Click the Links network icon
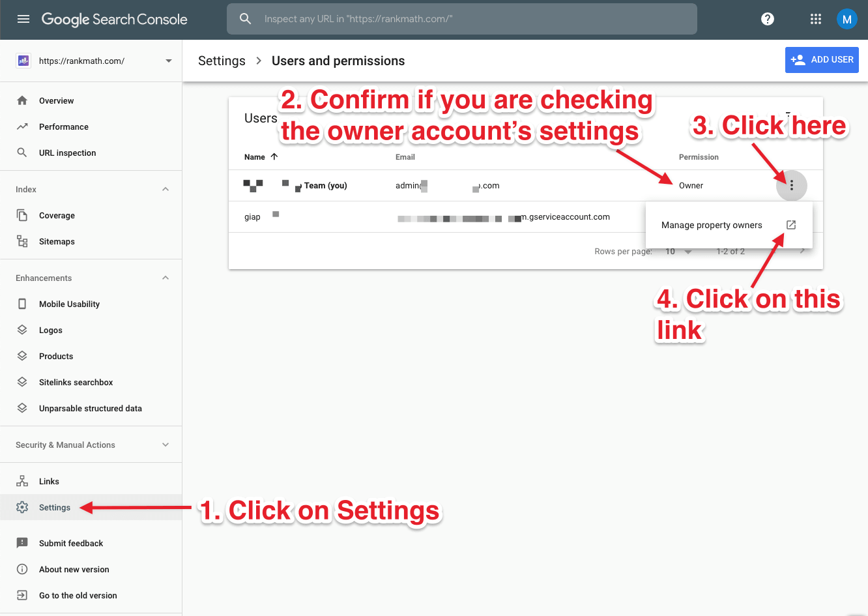Screen dimensions: 868x616 pos(22,481)
